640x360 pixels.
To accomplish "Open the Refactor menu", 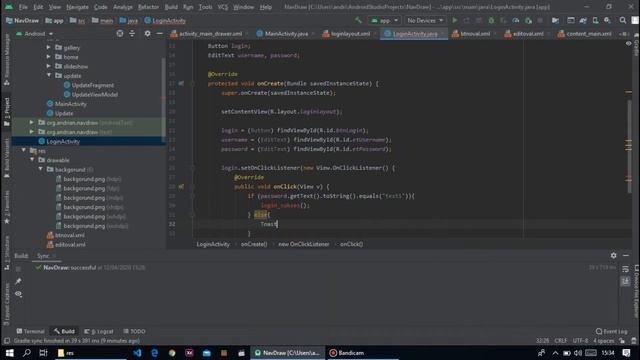I will click(148, 7).
